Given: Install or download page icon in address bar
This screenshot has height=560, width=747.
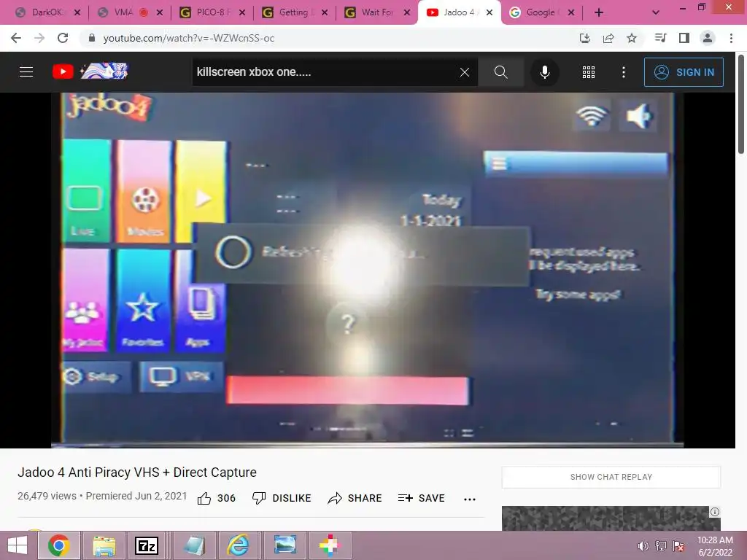Looking at the screenshot, I should pyautogui.click(x=585, y=38).
